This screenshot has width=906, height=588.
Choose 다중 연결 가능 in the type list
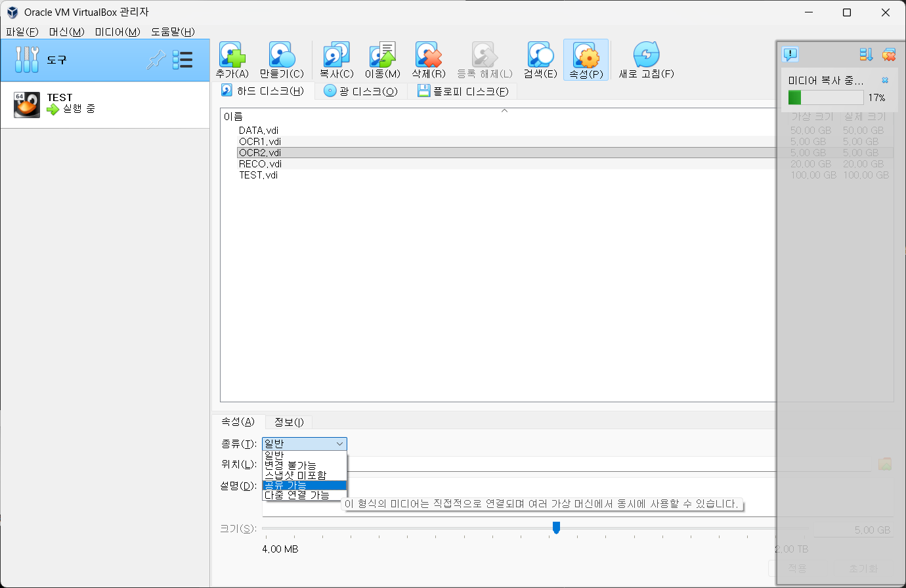pos(305,495)
